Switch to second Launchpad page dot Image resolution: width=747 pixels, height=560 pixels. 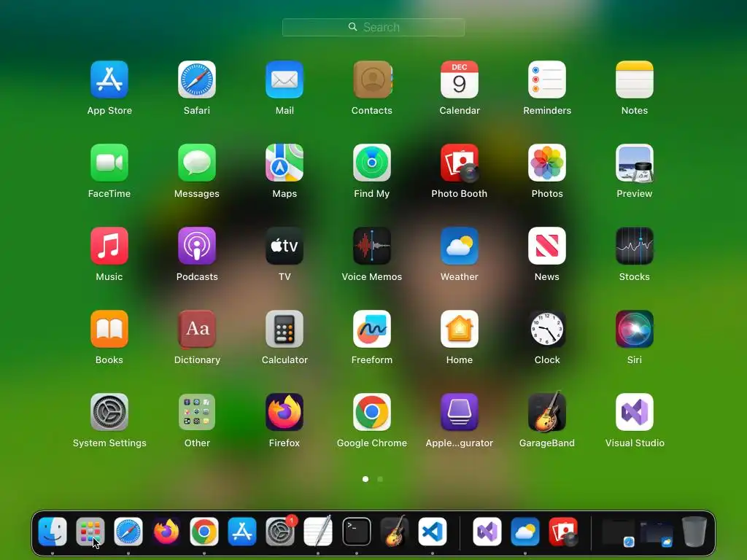pos(380,479)
